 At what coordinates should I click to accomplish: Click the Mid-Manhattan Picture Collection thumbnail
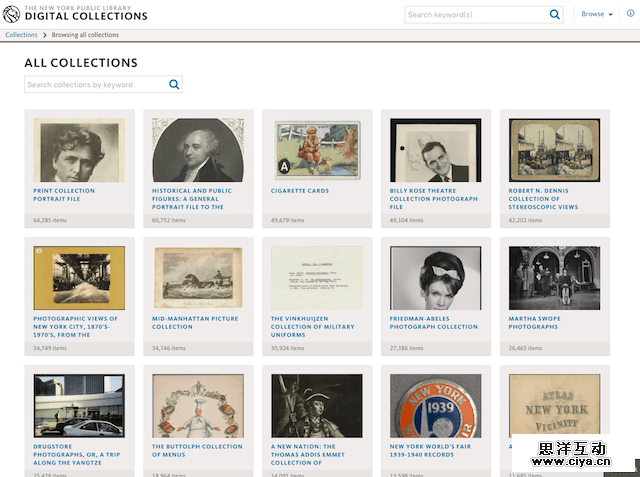coord(198,277)
